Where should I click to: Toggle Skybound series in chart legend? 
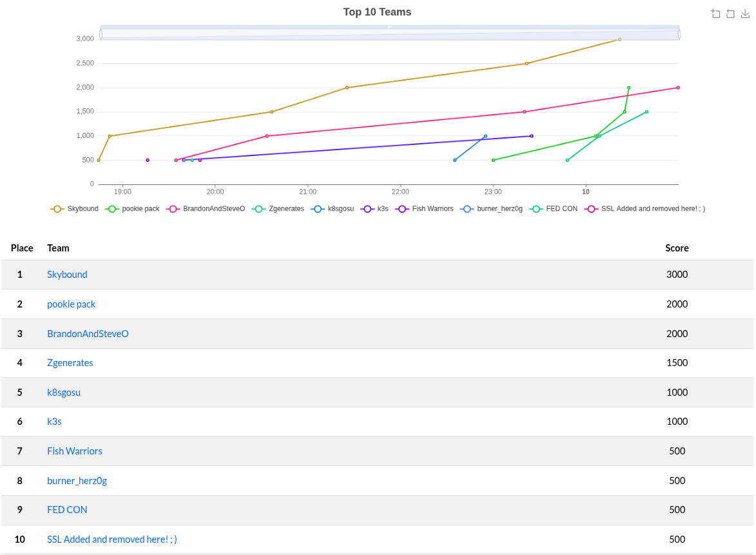coord(74,209)
